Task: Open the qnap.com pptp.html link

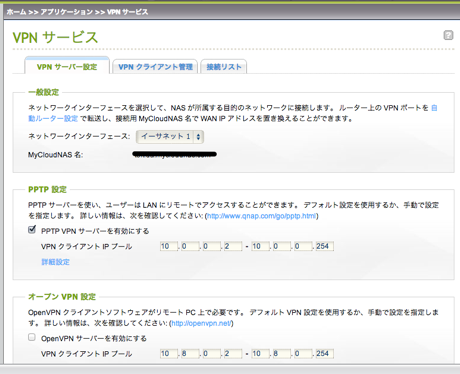Action: pos(261,216)
